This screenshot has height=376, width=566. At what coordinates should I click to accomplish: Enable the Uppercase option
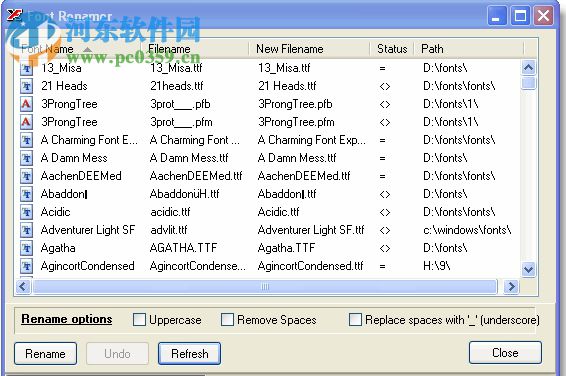tap(139, 320)
